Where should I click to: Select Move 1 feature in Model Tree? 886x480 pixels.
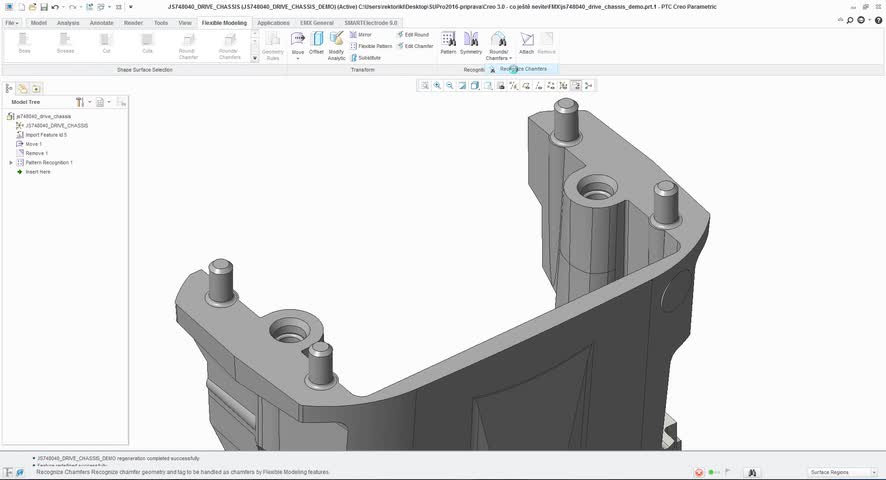(x=29, y=144)
